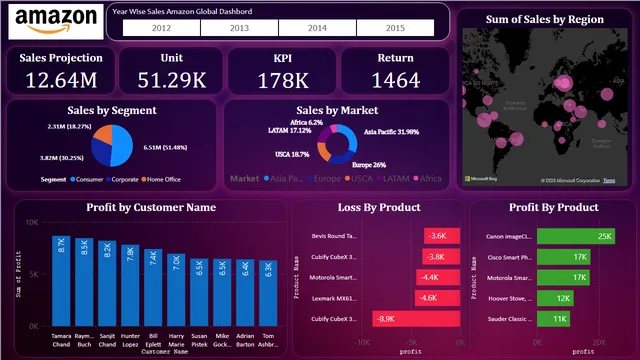Select the Tom Ashbr... 6.3K bar
This screenshot has width=640, height=360.
[268, 293]
